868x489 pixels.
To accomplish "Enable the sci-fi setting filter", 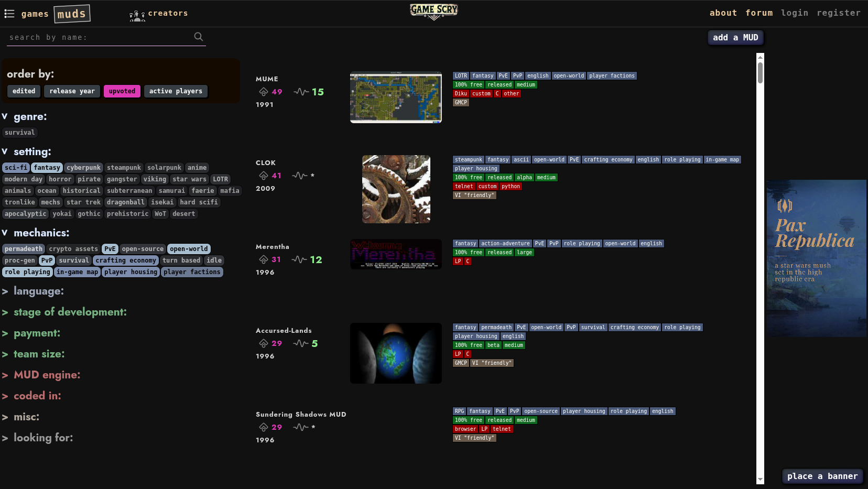I will [16, 167].
